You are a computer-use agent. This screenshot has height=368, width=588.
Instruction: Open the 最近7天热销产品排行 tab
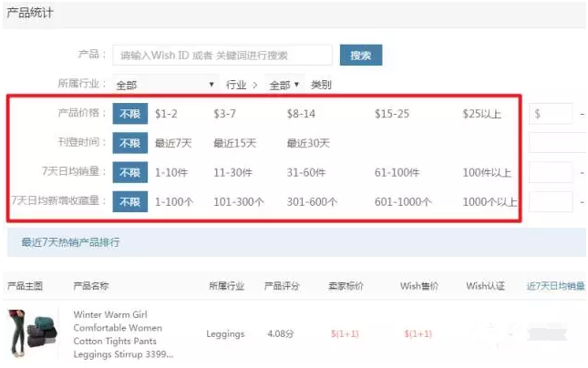tap(70, 242)
